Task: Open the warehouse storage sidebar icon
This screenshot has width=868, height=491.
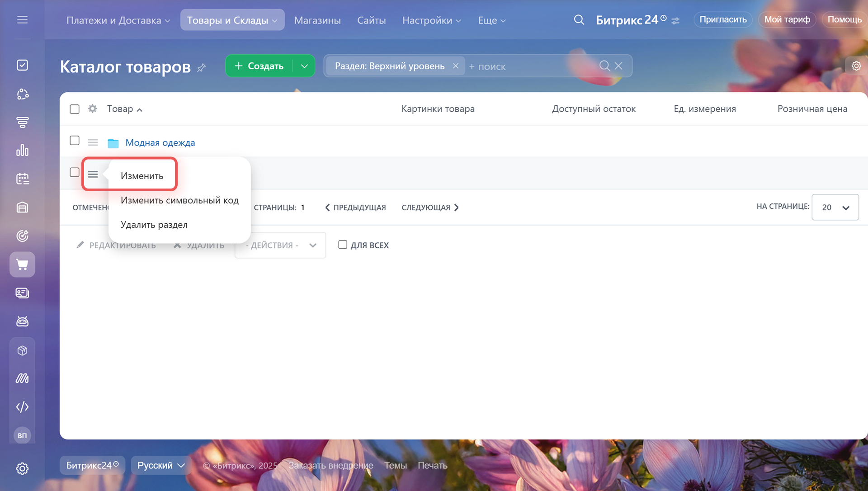Action: [22, 208]
